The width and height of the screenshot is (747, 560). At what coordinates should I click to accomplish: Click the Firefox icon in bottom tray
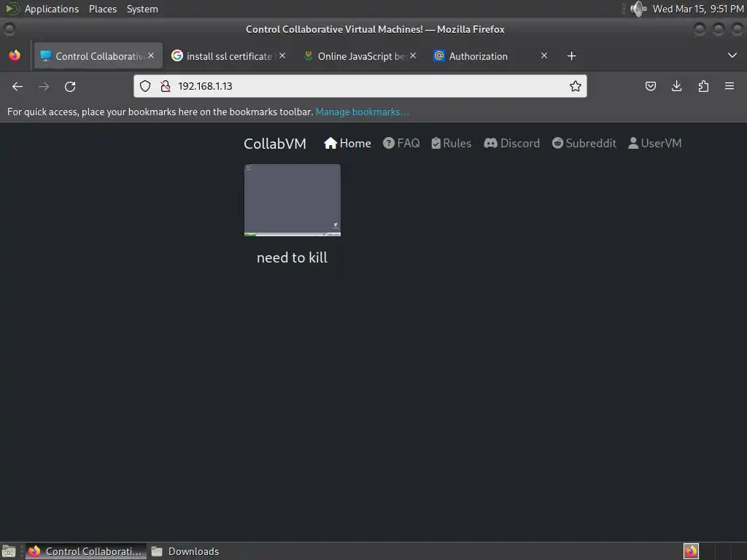coord(691,551)
